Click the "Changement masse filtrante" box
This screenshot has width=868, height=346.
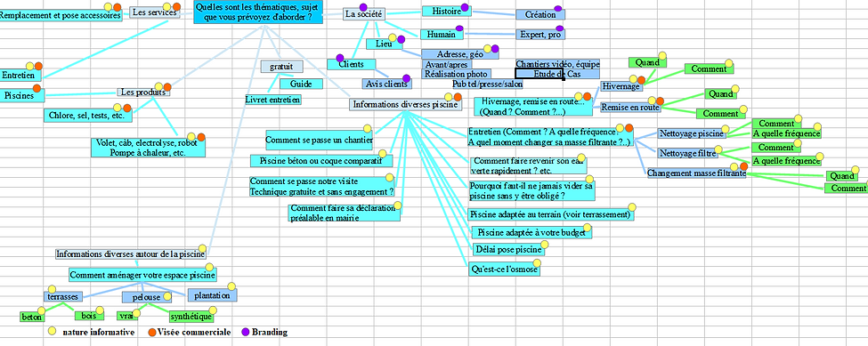click(696, 173)
